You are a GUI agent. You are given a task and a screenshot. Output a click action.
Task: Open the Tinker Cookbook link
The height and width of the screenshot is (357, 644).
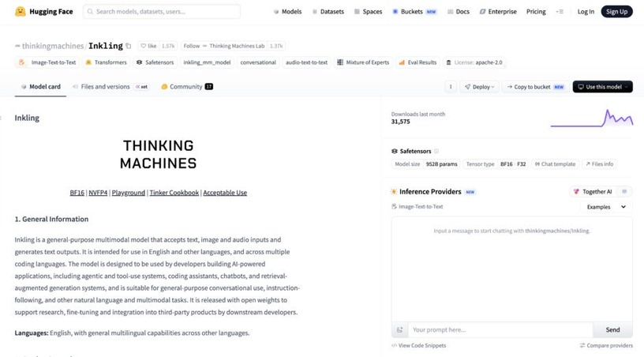[174, 193]
